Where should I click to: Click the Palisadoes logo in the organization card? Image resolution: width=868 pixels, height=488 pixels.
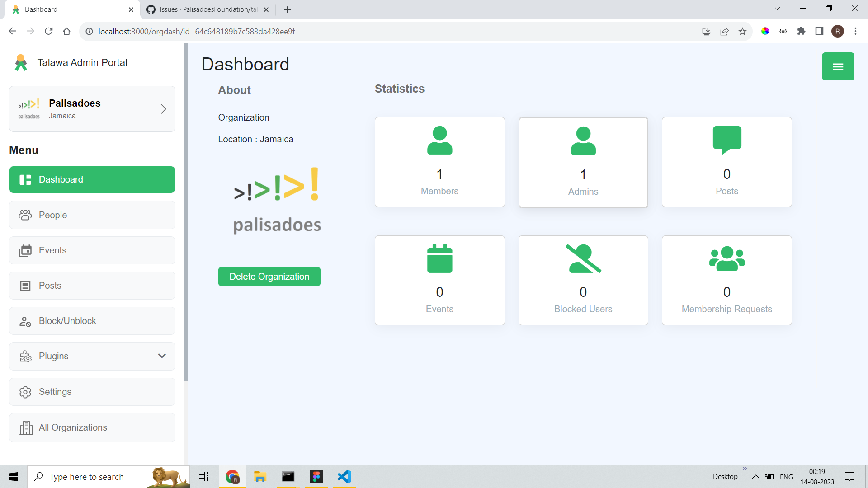click(29, 109)
